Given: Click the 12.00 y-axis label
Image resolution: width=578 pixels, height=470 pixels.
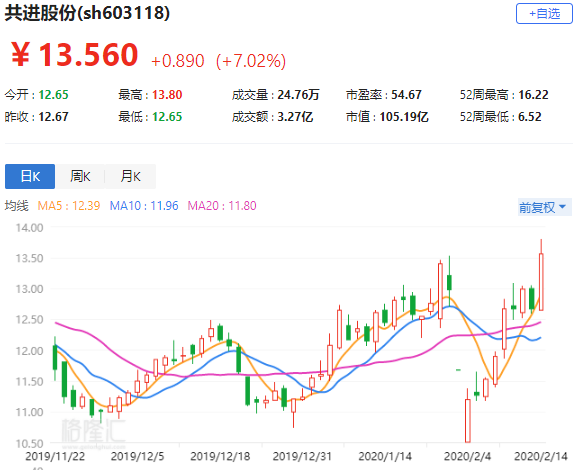Looking at the screenshot, I should pos(29,351).
